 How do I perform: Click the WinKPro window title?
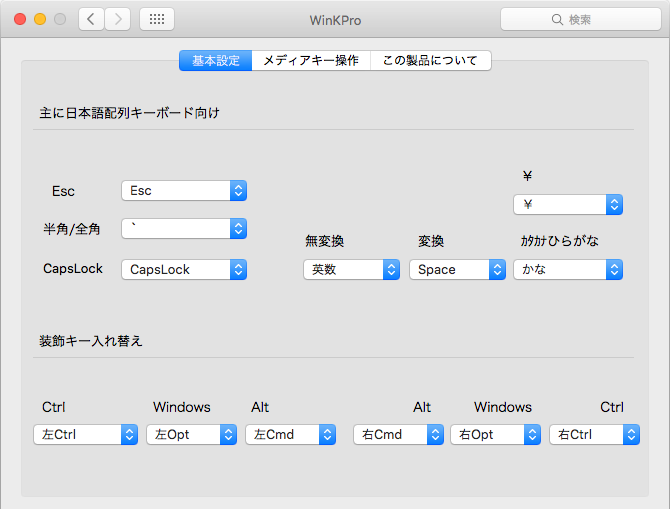[x=335, y=20]
